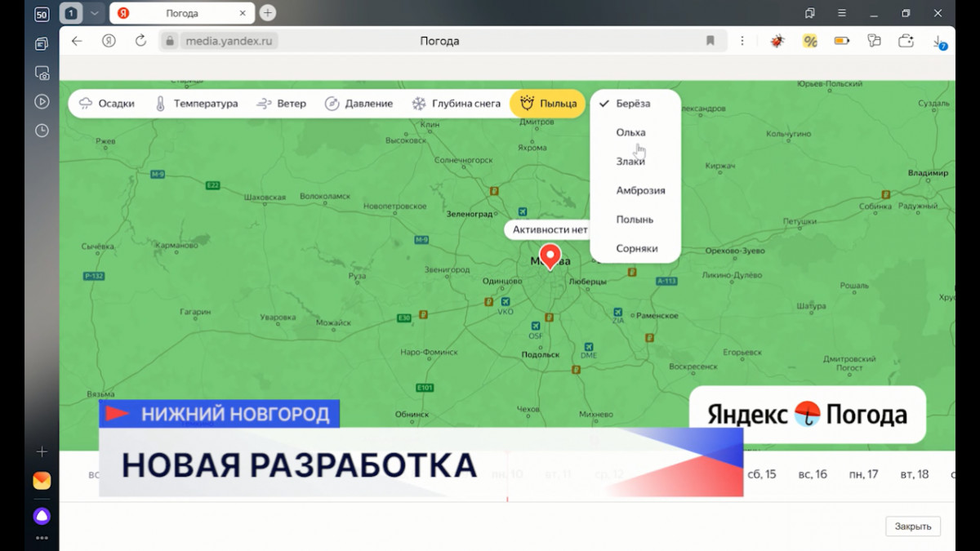Reload the page with the refresh icon
Viewport: 980px width, 551px height.
click(140, 41)
